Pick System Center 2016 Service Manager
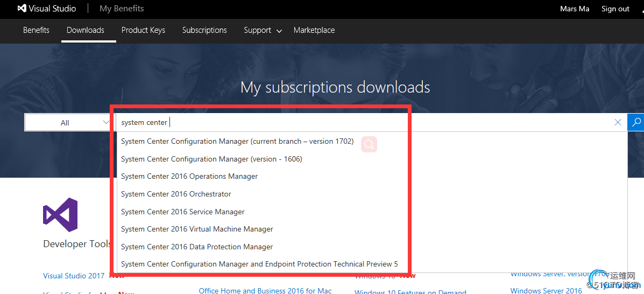Image resolution: width=644 pixels, height=294 pixels. [183, 212]
